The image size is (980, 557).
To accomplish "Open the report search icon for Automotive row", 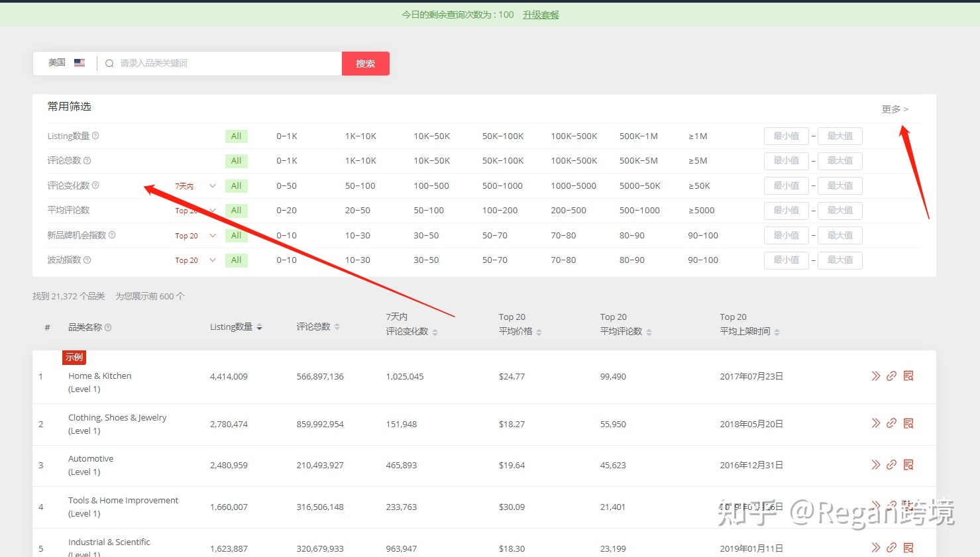I will (908, 465).
